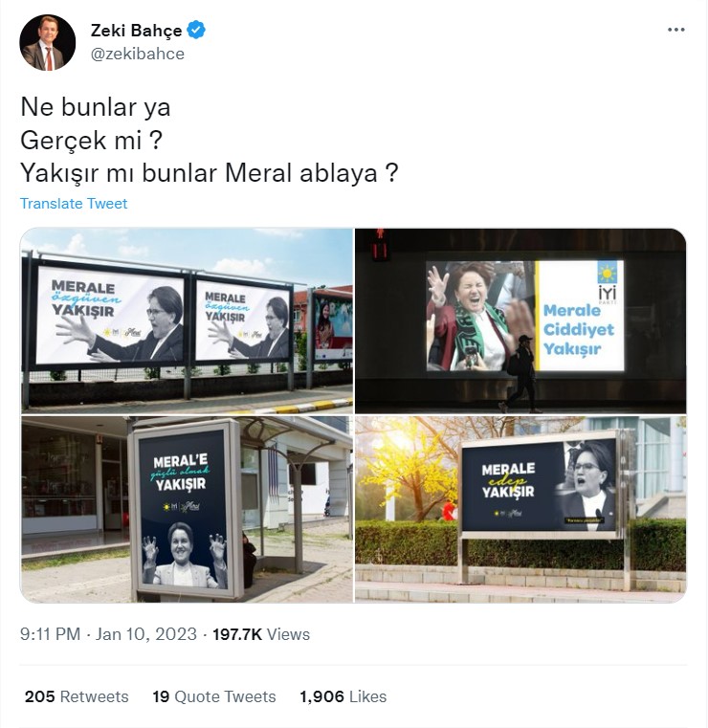Open the 'Merale özgüven yakışır' billboard image
Image resolution: width=708 pixels, height=728 pixels.
coord(187,320)
